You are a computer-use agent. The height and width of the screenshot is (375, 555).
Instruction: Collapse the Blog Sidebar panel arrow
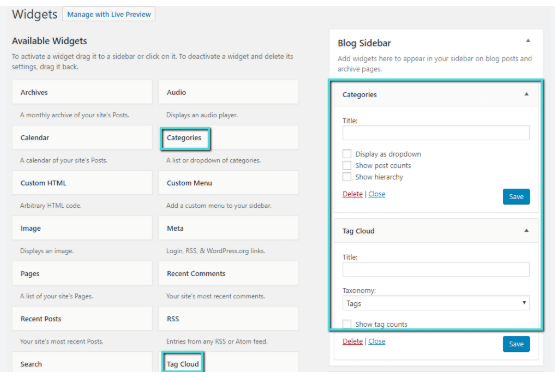(x=528, y=41)
